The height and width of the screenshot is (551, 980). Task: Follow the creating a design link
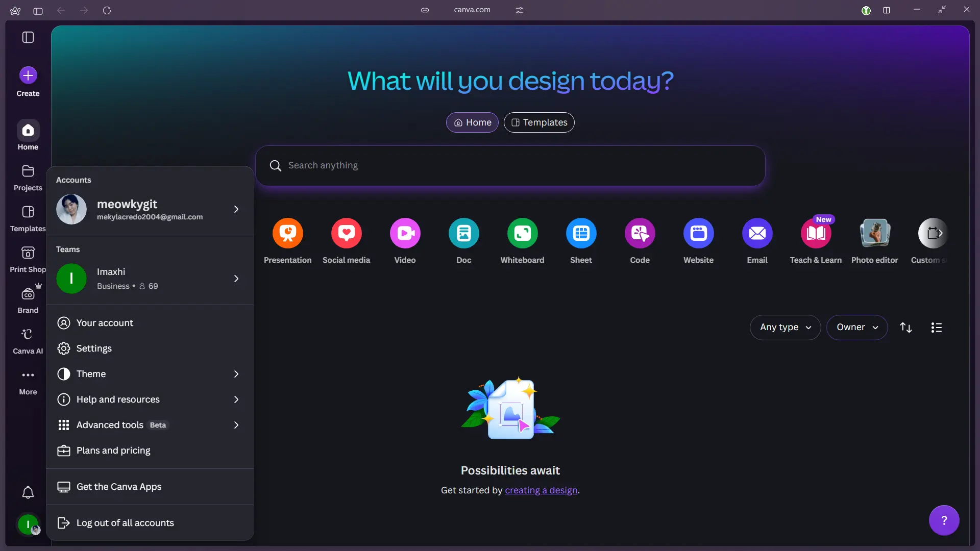(541, 490)
